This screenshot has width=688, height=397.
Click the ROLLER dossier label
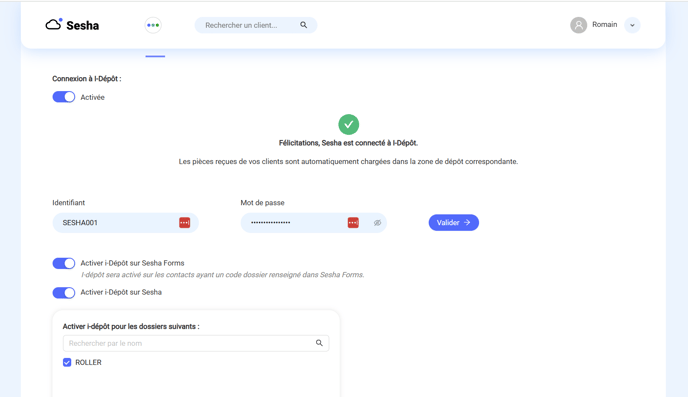[88, 362]
